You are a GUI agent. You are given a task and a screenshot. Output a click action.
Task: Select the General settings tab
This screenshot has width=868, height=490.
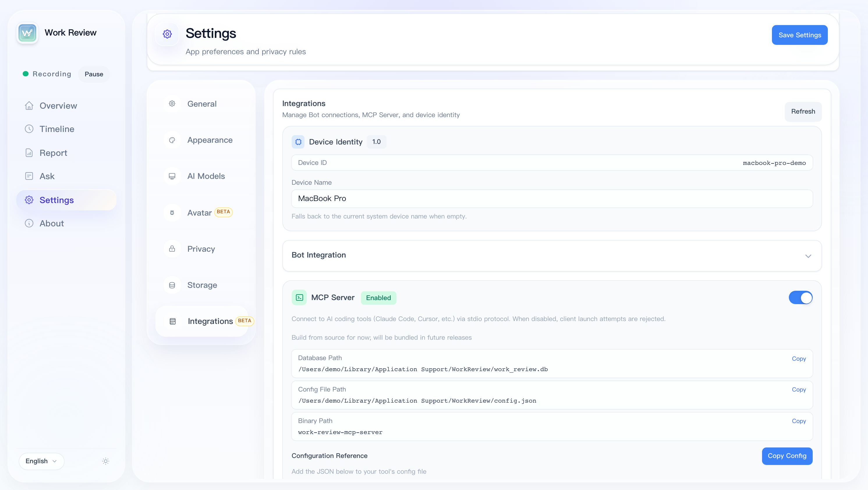(x=201, y=103)
